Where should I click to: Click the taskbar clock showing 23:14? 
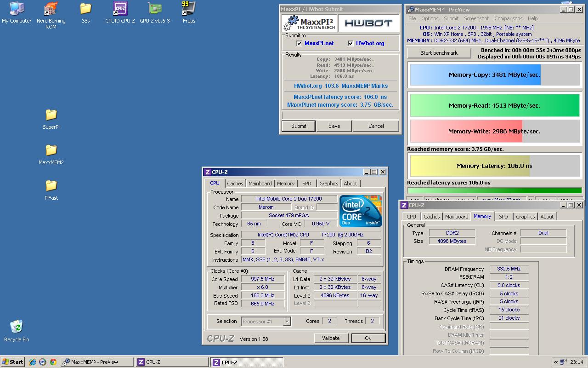point(577,362)
